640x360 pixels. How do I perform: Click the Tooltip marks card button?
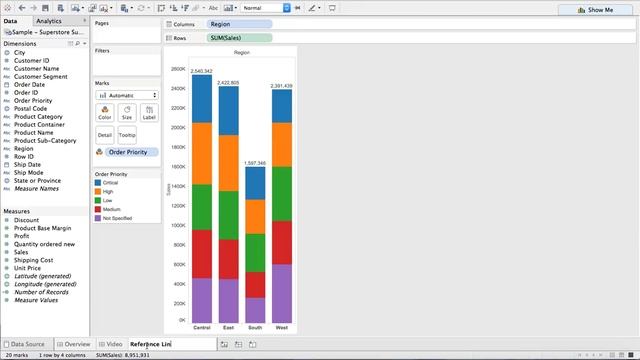(127, 135)
